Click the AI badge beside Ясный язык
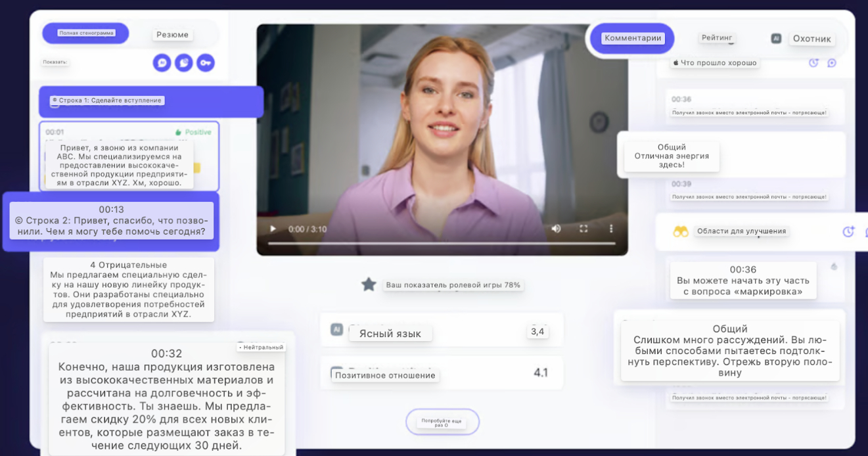The image size is (868, 456). tap(337, 330)
